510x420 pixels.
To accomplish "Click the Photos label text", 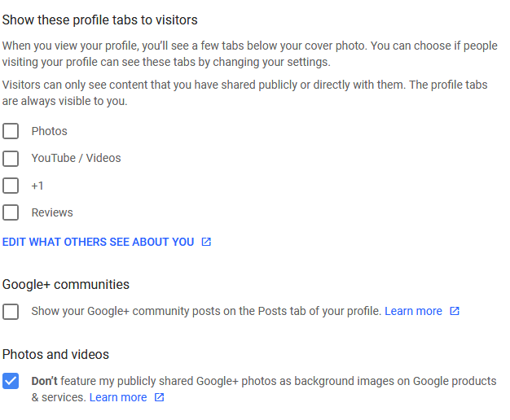I will [50, 131].
